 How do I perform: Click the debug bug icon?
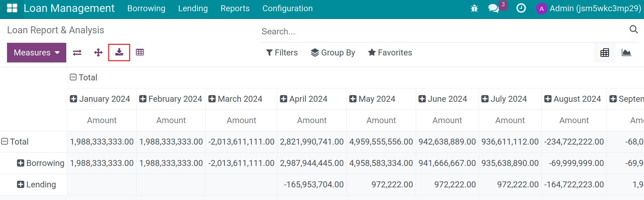point(474,8)
